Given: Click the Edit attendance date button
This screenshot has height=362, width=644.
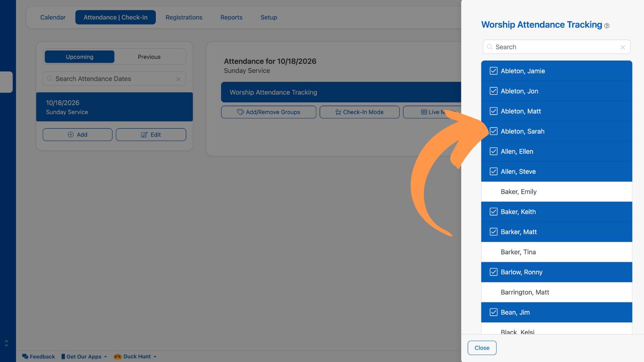Looking at the screenshot, I should (x=151, y=135).
